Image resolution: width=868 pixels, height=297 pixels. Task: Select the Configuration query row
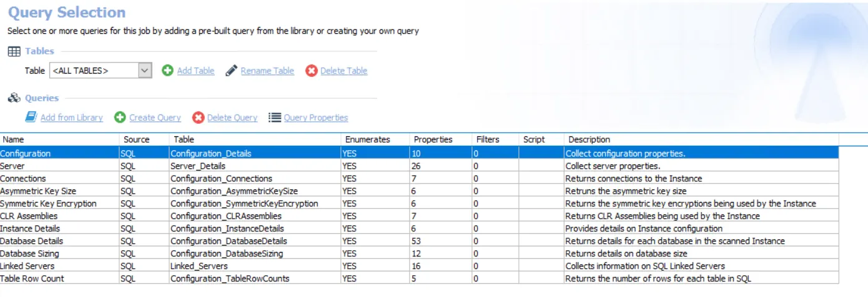tap(419, 153)
